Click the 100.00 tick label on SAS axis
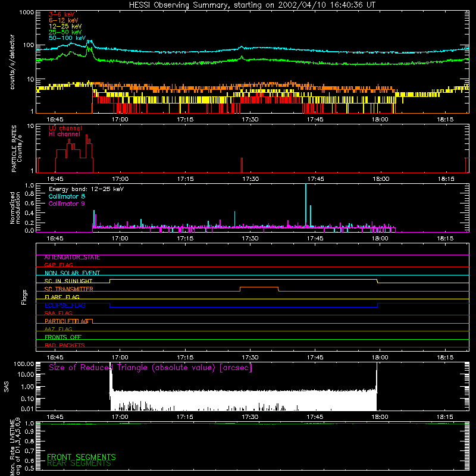Image resolution: width=476 pixels, height=476 pixels. tap(24, 364)
